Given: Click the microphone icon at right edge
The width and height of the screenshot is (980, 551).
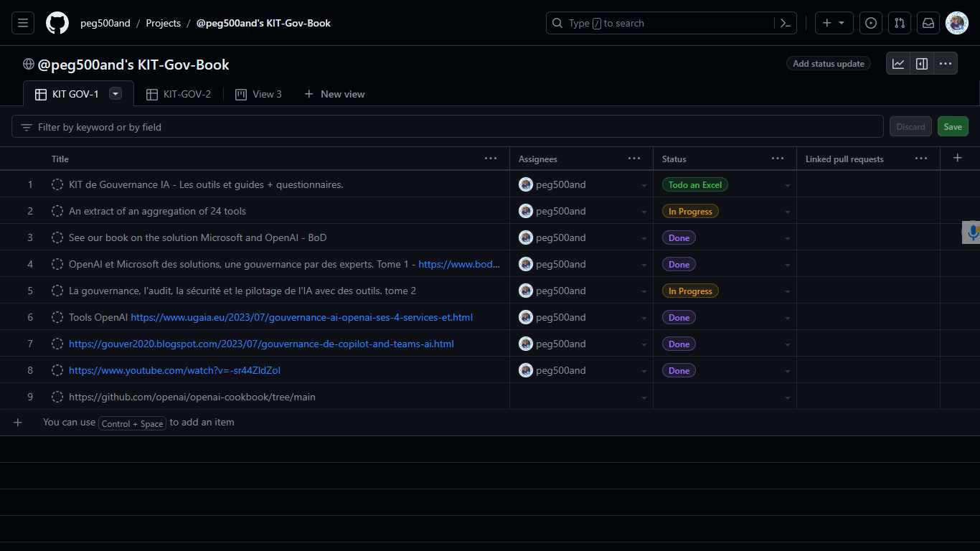Looking at the screenshot, I should click(x=972, y=232).
